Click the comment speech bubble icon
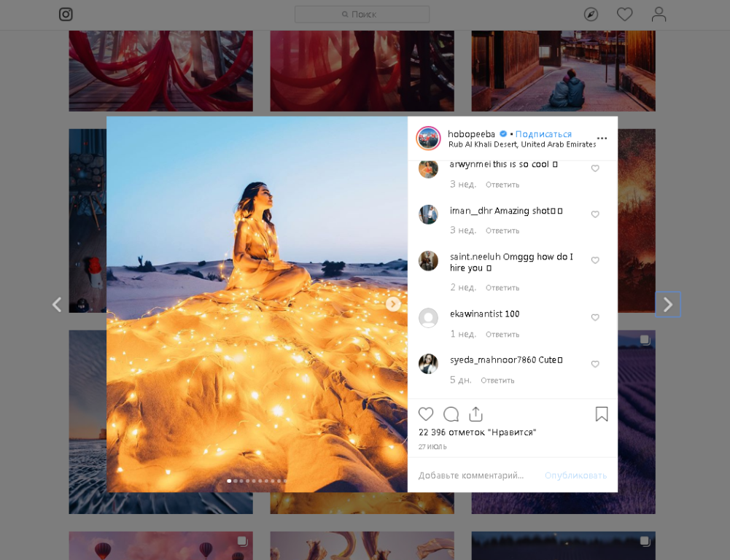 click(x=451, y=414)
